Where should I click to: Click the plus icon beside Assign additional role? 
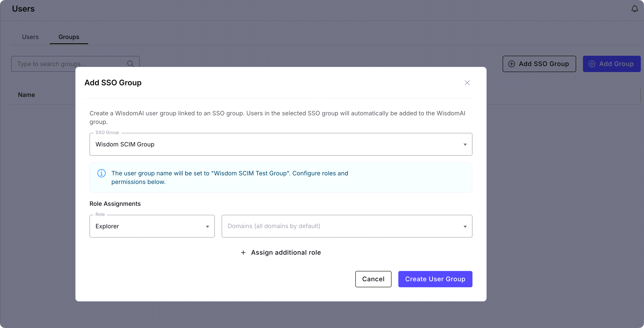243,253
